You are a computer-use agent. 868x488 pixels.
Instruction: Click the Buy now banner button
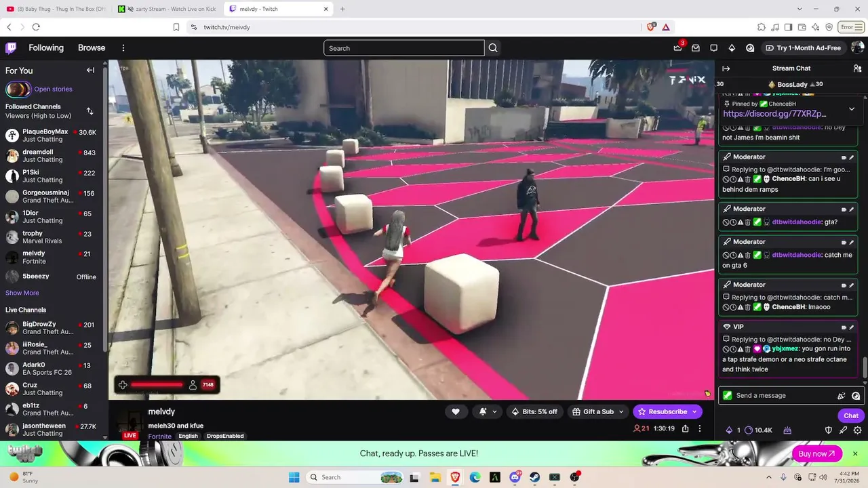click(817, 453)
